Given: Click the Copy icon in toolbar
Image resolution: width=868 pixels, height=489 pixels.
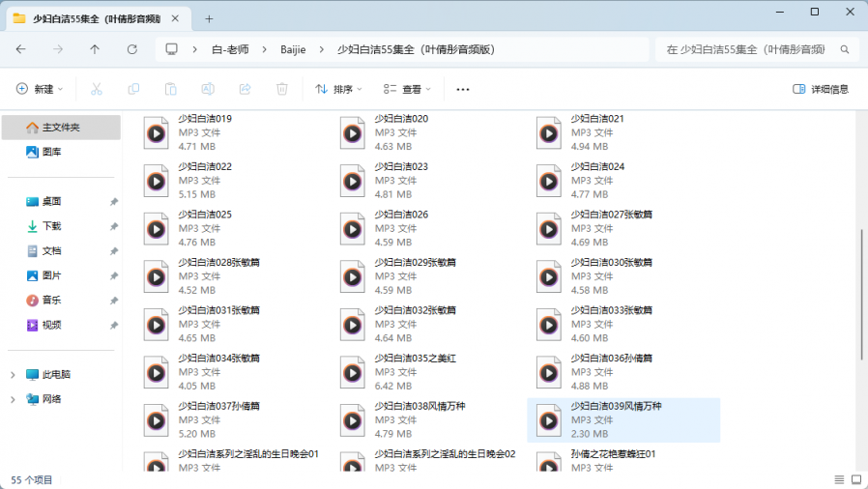Looking at the screenshot, I should pyautogui.click(x=133, y=89).
